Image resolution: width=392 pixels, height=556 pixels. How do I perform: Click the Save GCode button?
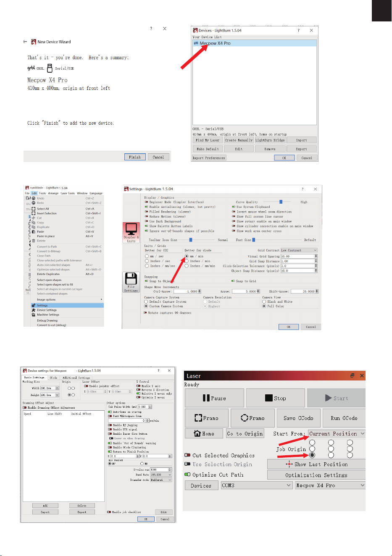(x=298, y=418)
